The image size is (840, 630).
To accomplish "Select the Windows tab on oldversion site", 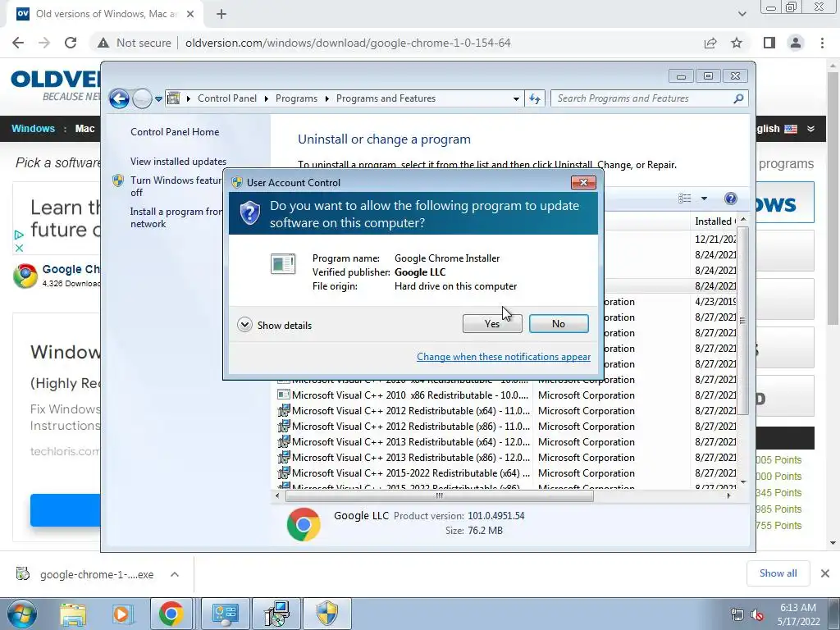I will pos(33,129).
